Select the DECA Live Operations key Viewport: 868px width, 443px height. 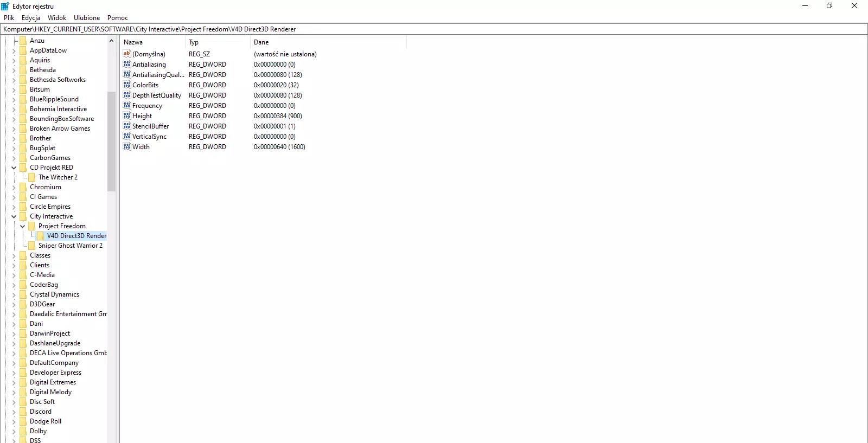coord(68,353)
